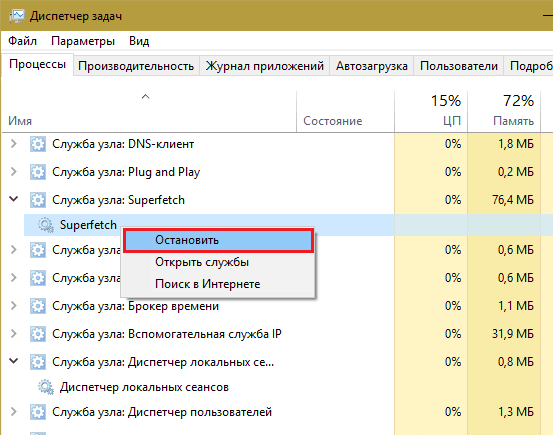Sort processes by ЦП column header
Viewport: 553px width, 435px height.
coord(431,111)
